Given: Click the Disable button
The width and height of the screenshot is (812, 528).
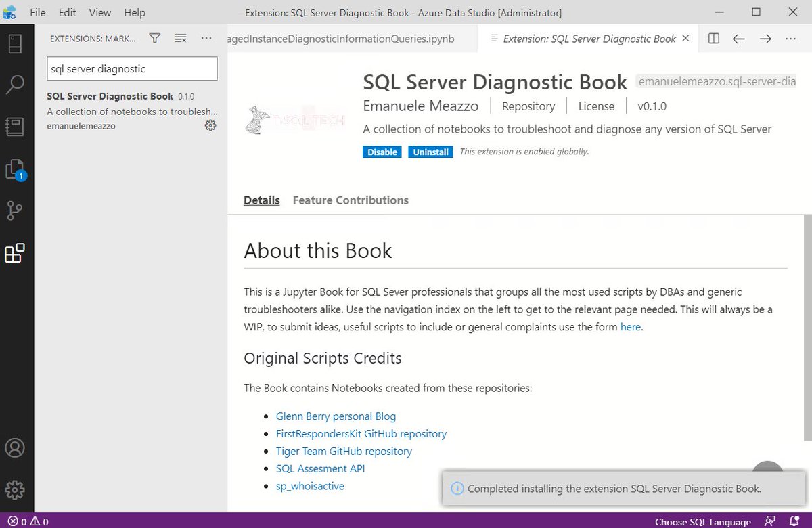Looking at the screenshot, I should click(x=382, y=152).
